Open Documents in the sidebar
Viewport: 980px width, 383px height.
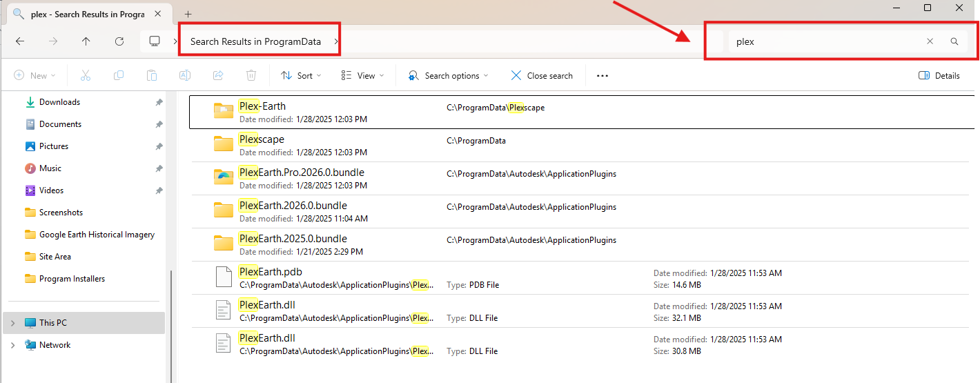point(60,124)
